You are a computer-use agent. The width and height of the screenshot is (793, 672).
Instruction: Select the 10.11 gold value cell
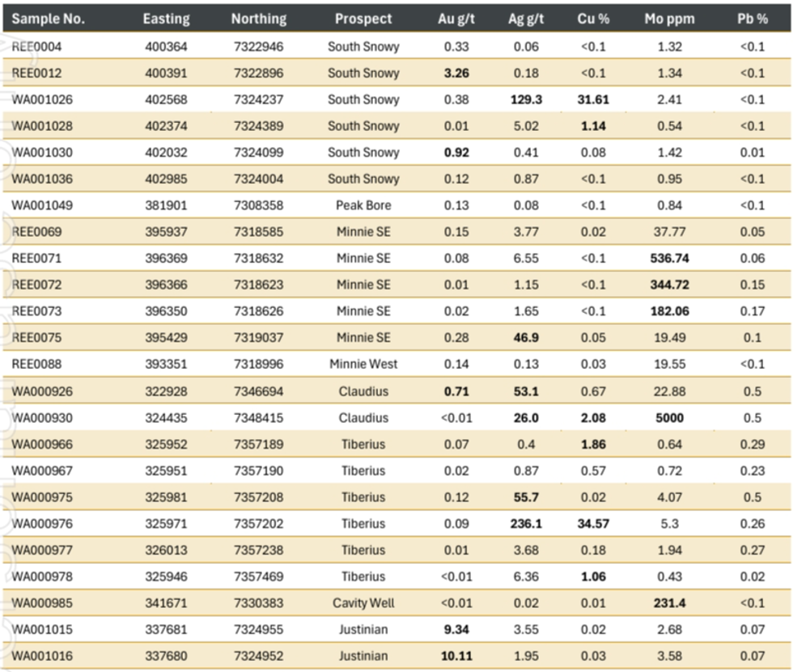point(456,656)
